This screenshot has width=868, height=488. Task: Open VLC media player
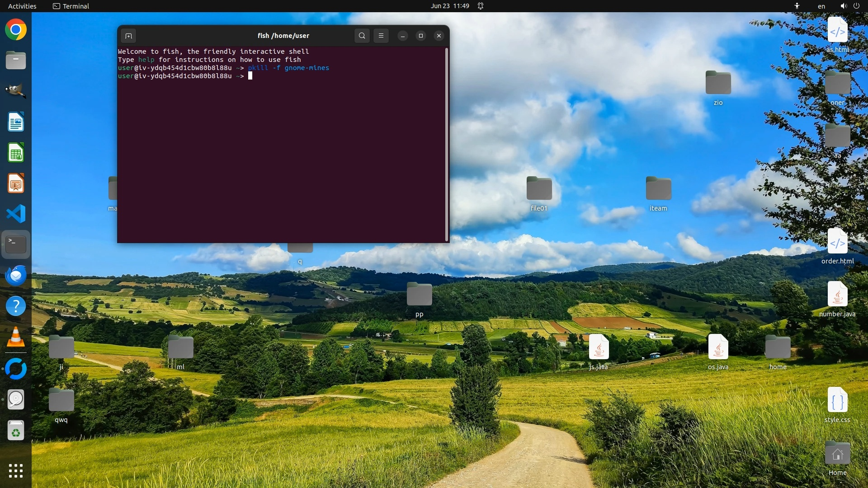[x=16, y=337]
